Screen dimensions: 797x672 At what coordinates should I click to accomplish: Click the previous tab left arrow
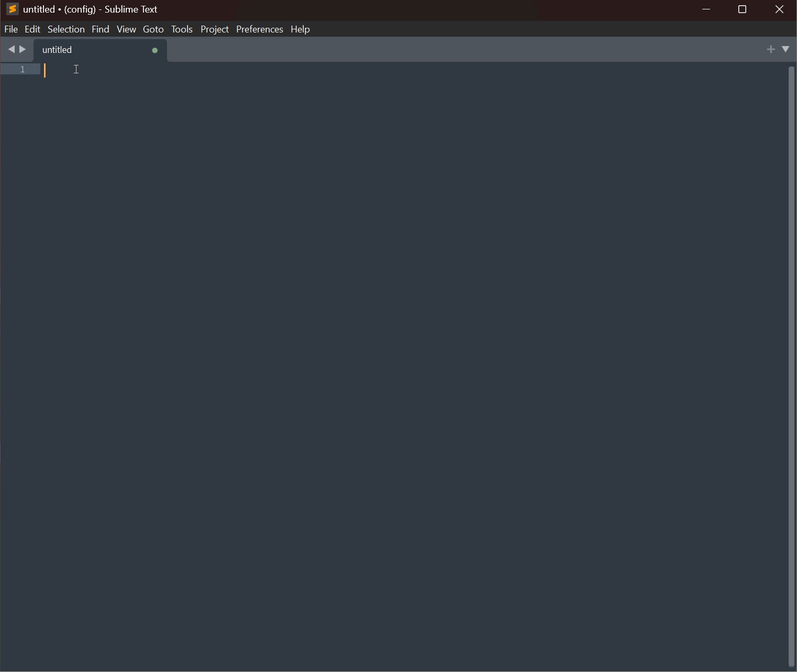pyautogui.click(x=11, y=49)
